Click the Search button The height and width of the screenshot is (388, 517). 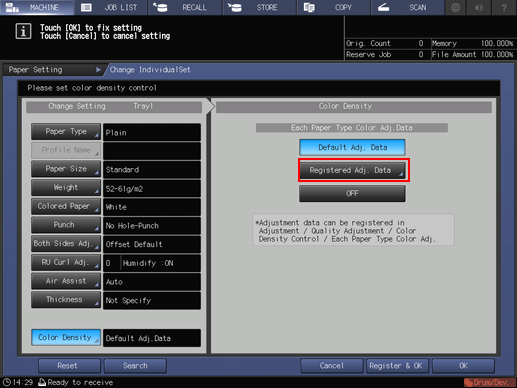click(x=135, y=366)
